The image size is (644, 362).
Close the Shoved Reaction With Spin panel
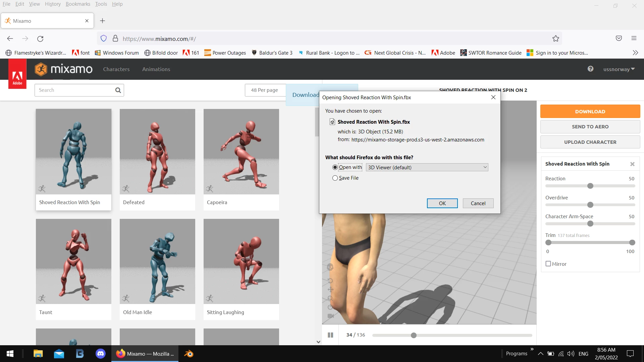pyautogui.click(x=632, y=164)
